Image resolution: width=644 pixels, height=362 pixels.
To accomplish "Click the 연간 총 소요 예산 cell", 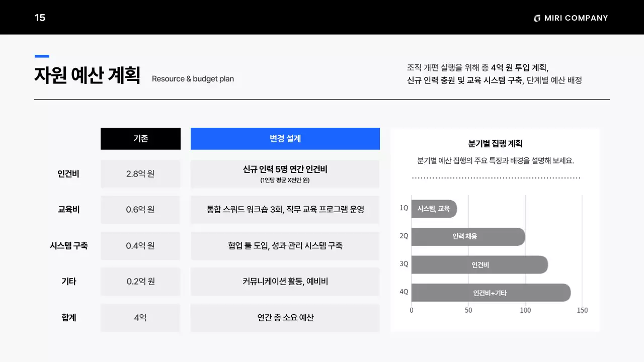I will [285, 317].
